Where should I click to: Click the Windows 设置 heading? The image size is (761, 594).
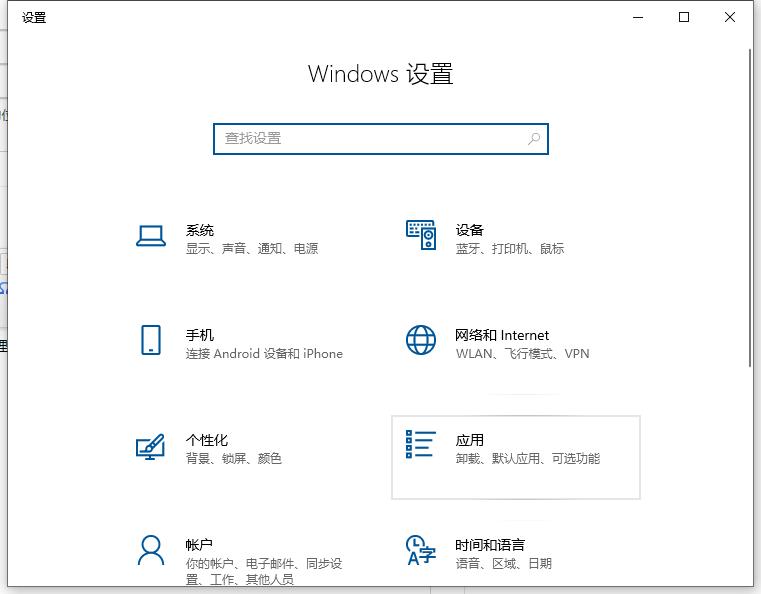pyautogui.click(x=380, y=74)
